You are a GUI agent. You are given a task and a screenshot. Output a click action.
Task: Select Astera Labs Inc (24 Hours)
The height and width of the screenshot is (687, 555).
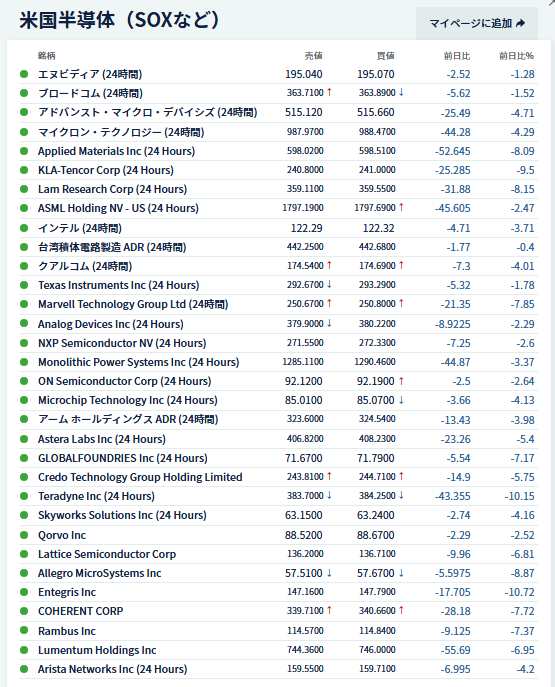point(102,439)
